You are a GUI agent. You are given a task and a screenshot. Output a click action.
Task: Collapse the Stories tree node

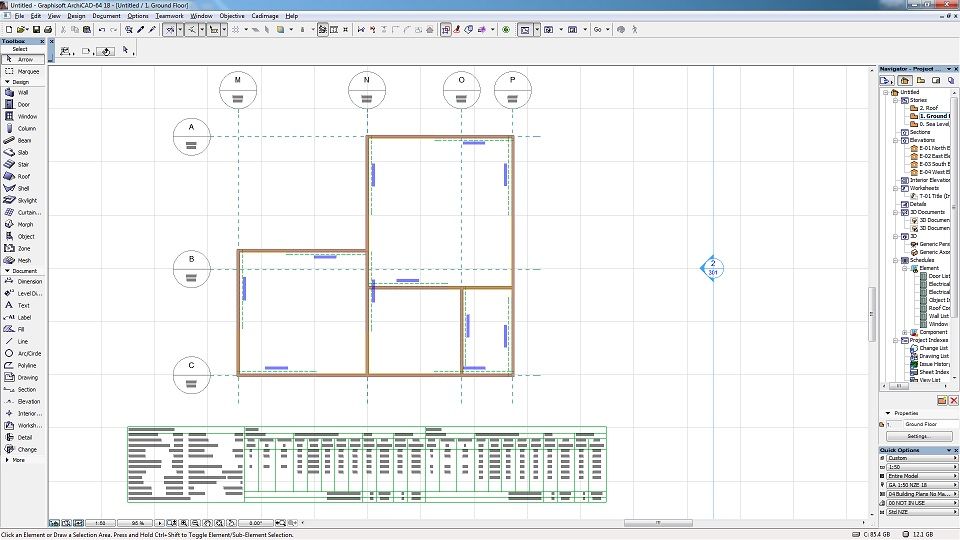[x=897, y=100]
